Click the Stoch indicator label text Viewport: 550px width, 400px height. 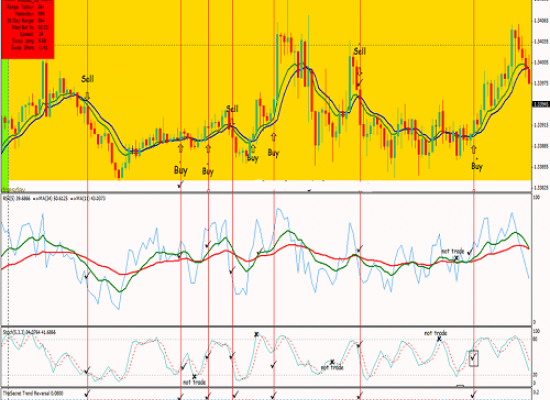click(x=29, y=332)
